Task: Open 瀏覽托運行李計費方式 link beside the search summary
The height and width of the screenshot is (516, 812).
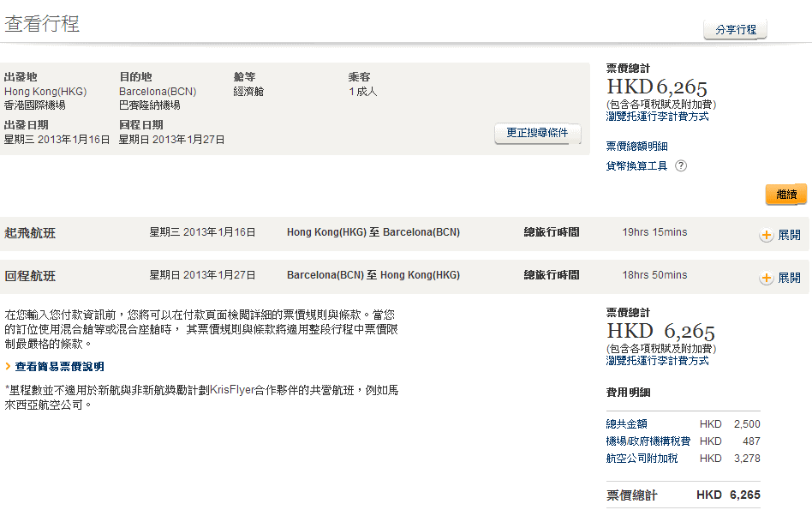Action: [657, 117]
